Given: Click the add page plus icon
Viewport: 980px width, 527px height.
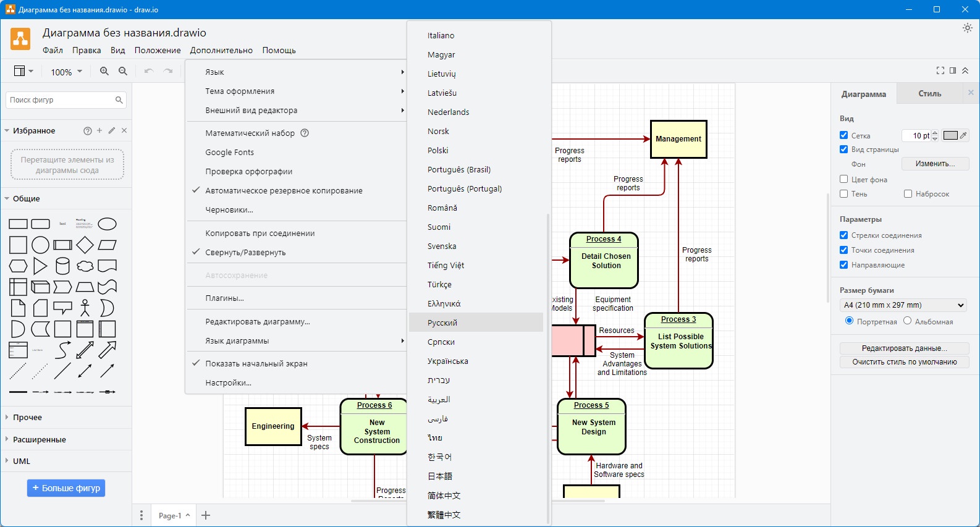Looking at the screenshot, I should [206, 515].
